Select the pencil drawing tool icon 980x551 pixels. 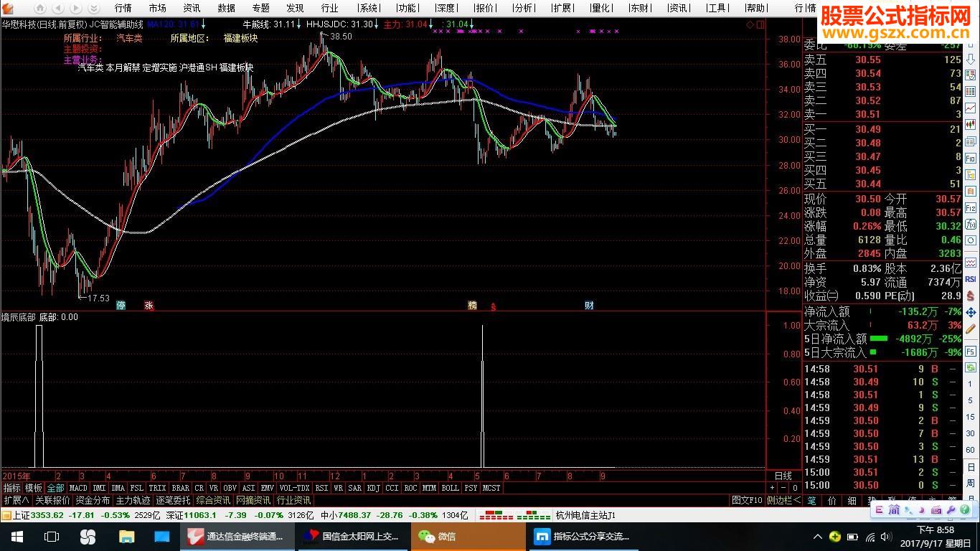click(971, 329)
